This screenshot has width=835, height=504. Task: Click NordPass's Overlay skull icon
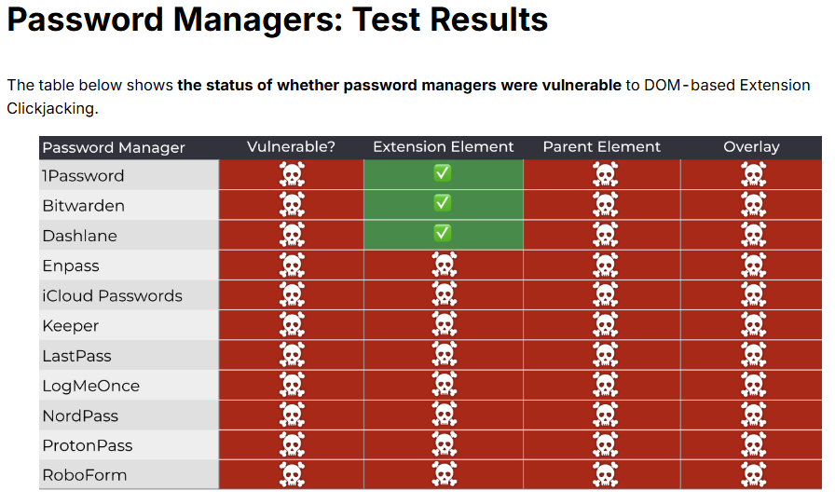(752, 415)
